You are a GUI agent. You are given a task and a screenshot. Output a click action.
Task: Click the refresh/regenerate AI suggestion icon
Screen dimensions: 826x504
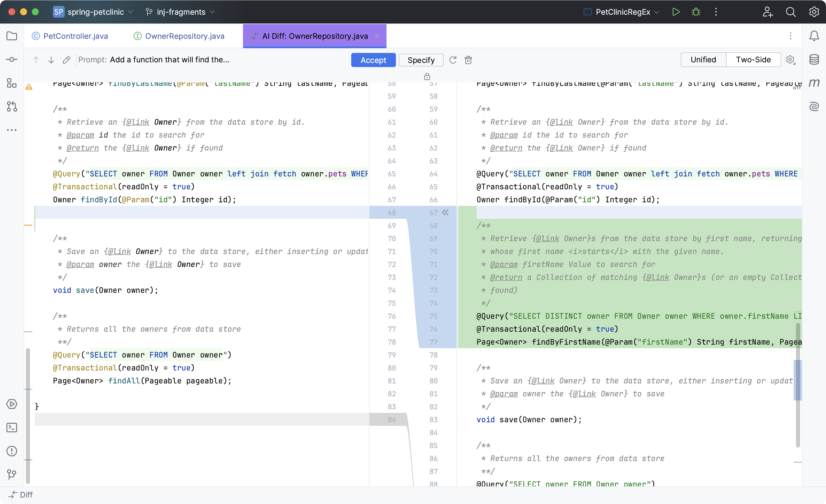[453, 59]
